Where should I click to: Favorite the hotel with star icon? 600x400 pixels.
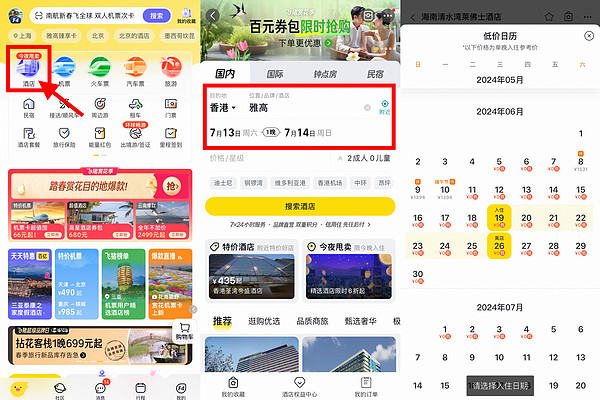click(549, 16)
